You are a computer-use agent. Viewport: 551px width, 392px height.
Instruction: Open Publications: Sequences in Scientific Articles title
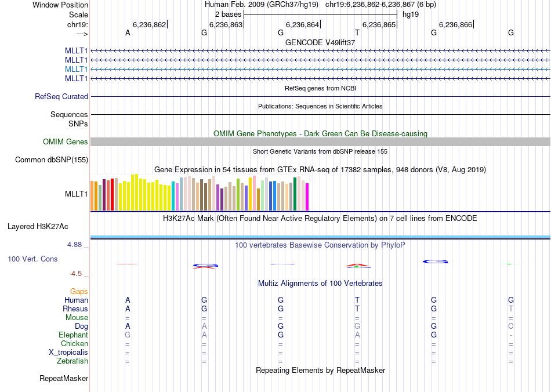tap(320, 106)
